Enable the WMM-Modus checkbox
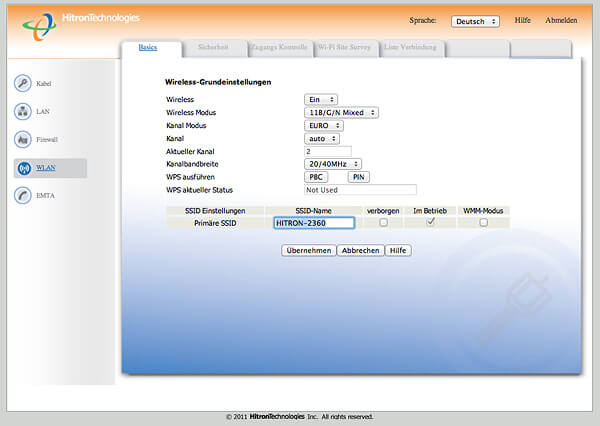The width and height of the screenshot is (600, 426). point(484,223)
